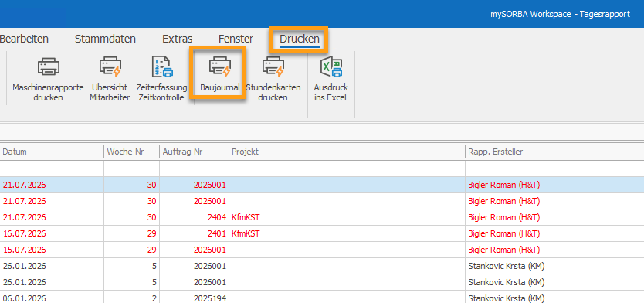Screen dimensions: 644x303
Task: Open the Extras menu
Action: 178,39
